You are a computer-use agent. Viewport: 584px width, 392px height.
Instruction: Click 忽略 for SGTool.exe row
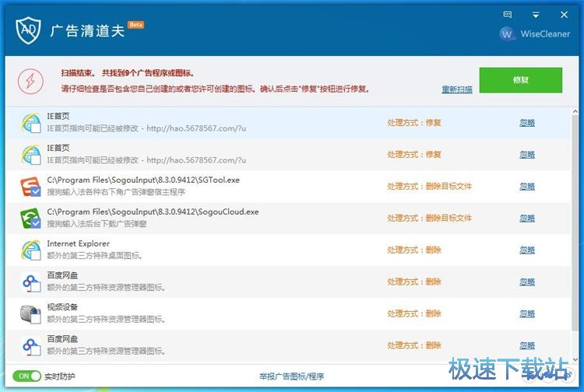pos(527,187)
